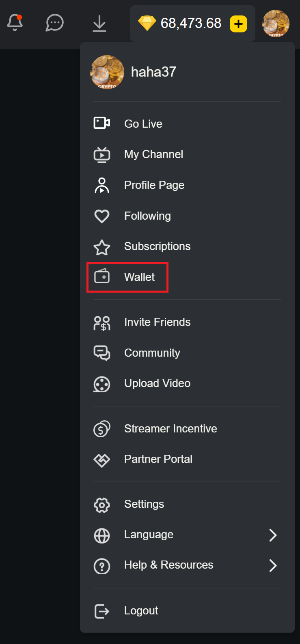This screenshot has height=644, width=300.
Task: Open the notification bell
Action: tap(15, 23)
